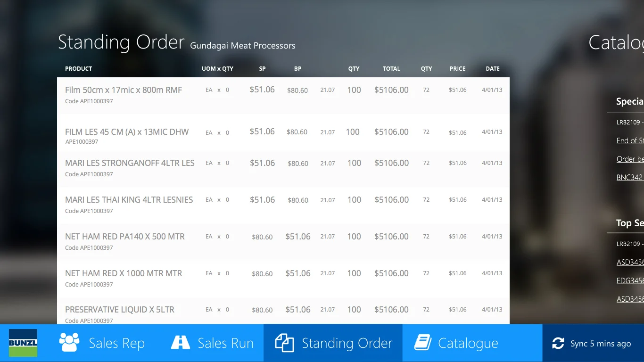Image resolution: width=644 pixels, height=362 pixels.
Task: Click date 4/01/13 in PRESERVATIVE LIQUID row
Action: pos(492,310)
